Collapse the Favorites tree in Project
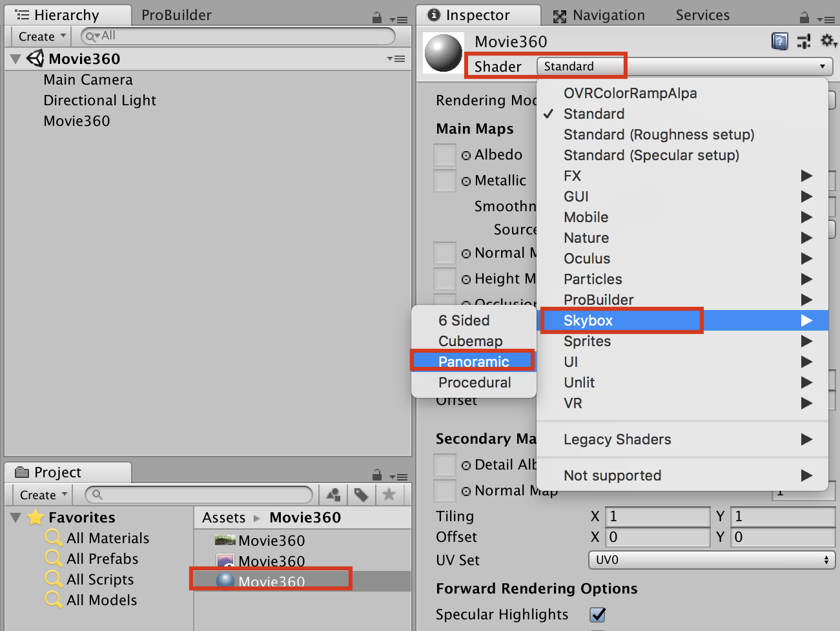 [x=16, y=517]
